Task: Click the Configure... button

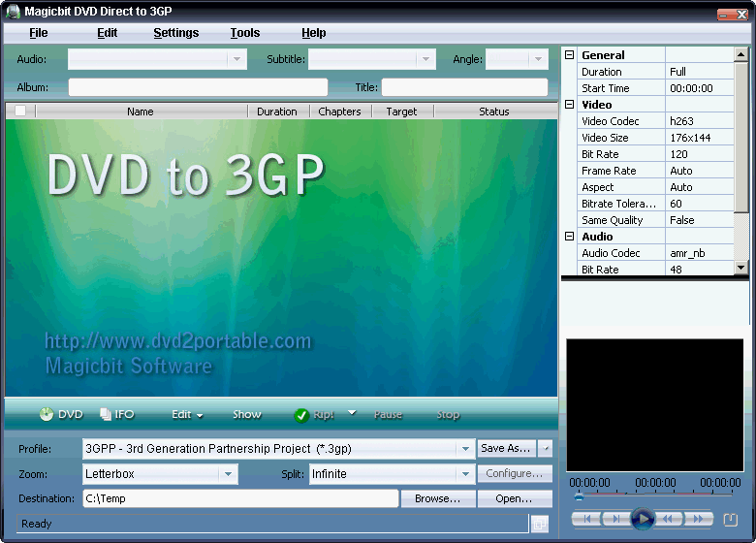Action: point(515,473)
